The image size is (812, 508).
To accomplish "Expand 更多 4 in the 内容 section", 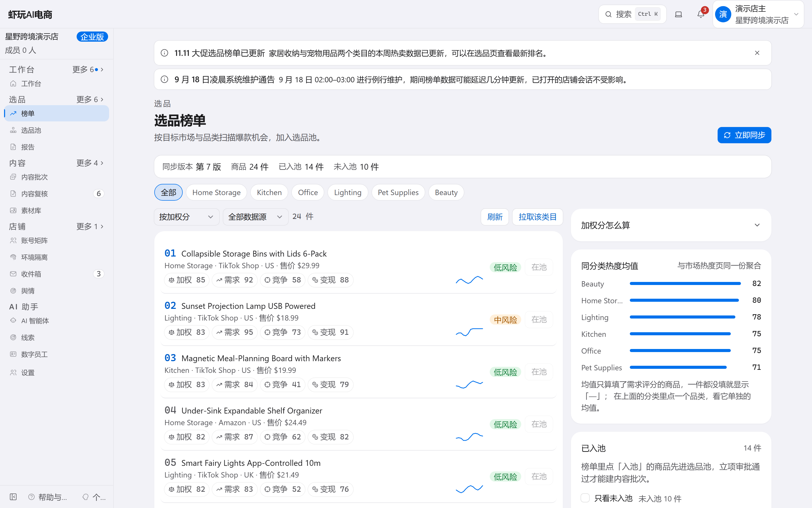I will 90,163.
